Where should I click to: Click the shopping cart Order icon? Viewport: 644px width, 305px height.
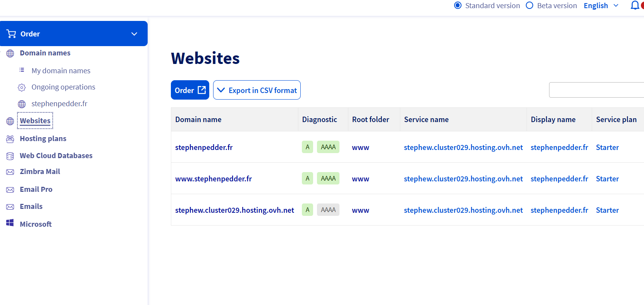coord(11,34)
